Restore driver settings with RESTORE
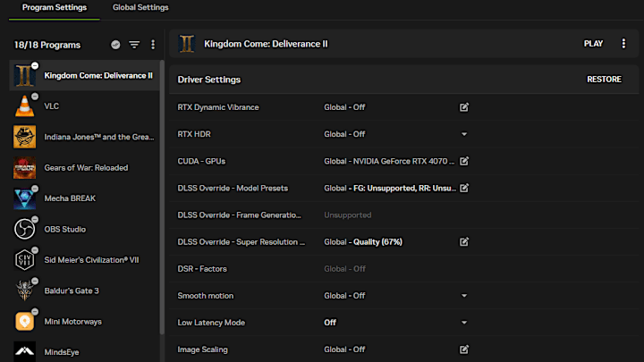This screenshot has width=644, height=362. pos(604,80)
